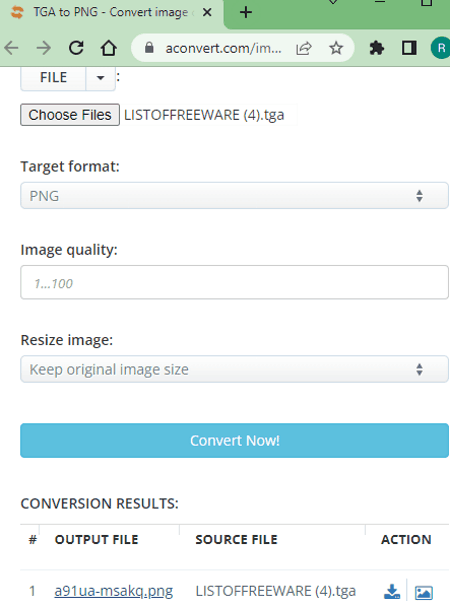View the converted image via picture icon
This screenshot has width=450, height=607.
[424, 592]
